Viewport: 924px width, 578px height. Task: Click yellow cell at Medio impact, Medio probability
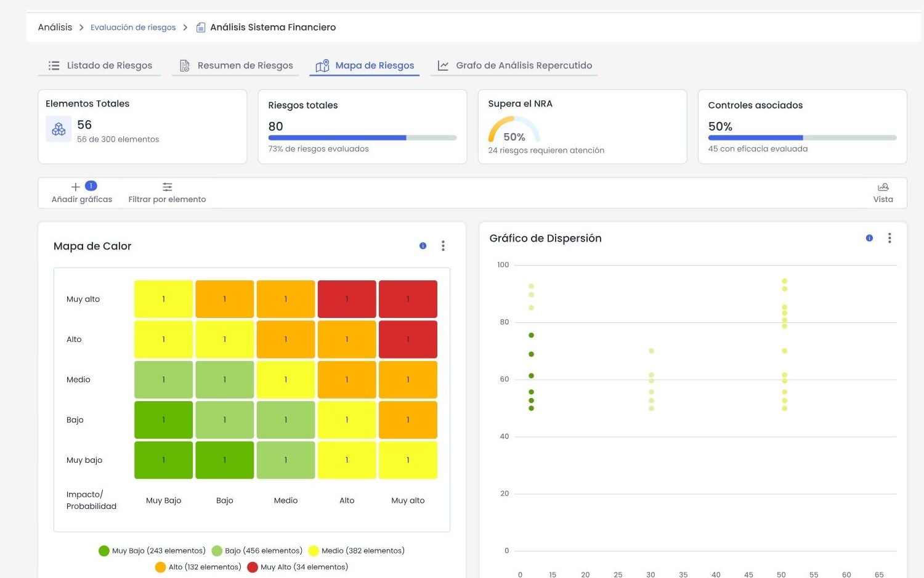(286, 380)
